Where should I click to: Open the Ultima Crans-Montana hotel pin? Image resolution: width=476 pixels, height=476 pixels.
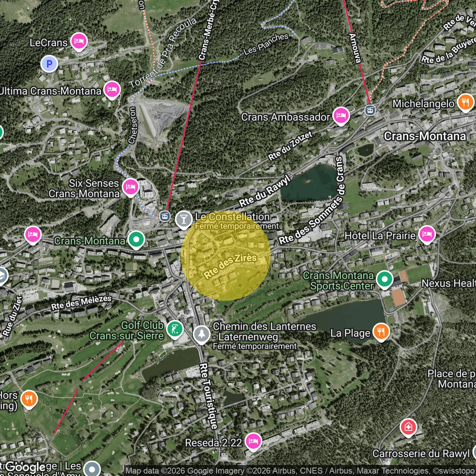112,90
